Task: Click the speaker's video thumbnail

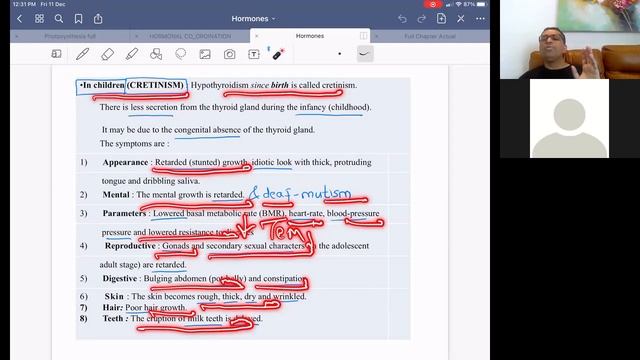Action: tap(570, 39)
